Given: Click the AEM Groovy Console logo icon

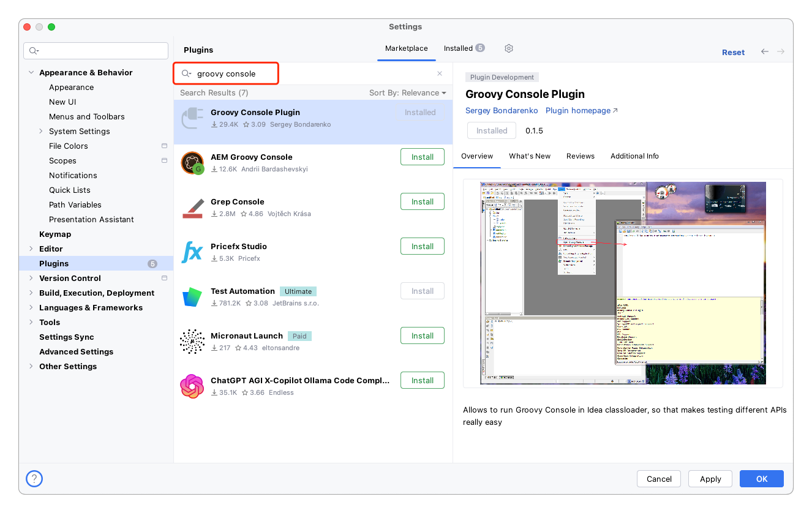Looking at the screenshot, I should pyautogui.click(x=192, y=163).
